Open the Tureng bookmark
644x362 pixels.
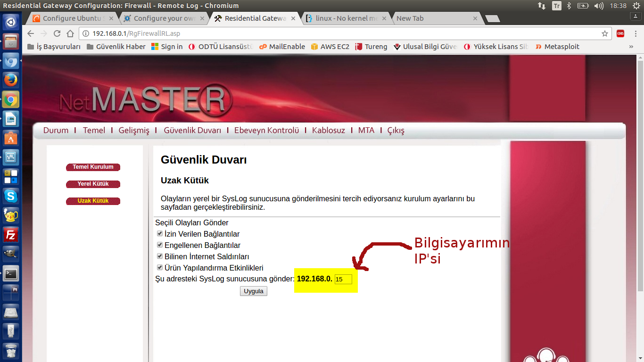371,47
